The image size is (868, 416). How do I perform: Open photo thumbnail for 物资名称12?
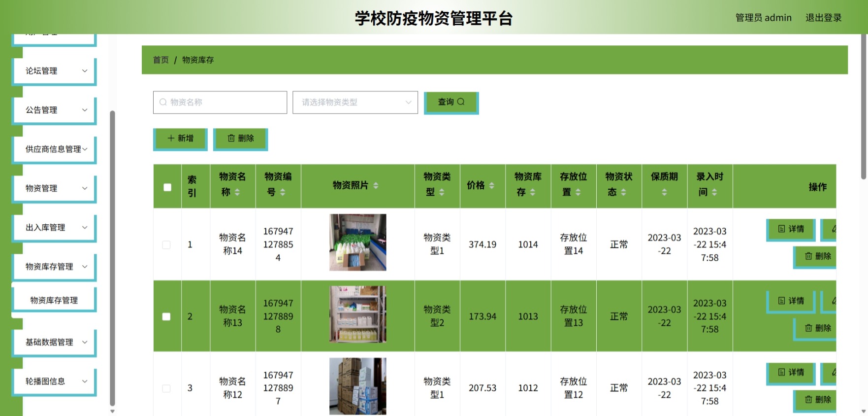tap(358, 386)
